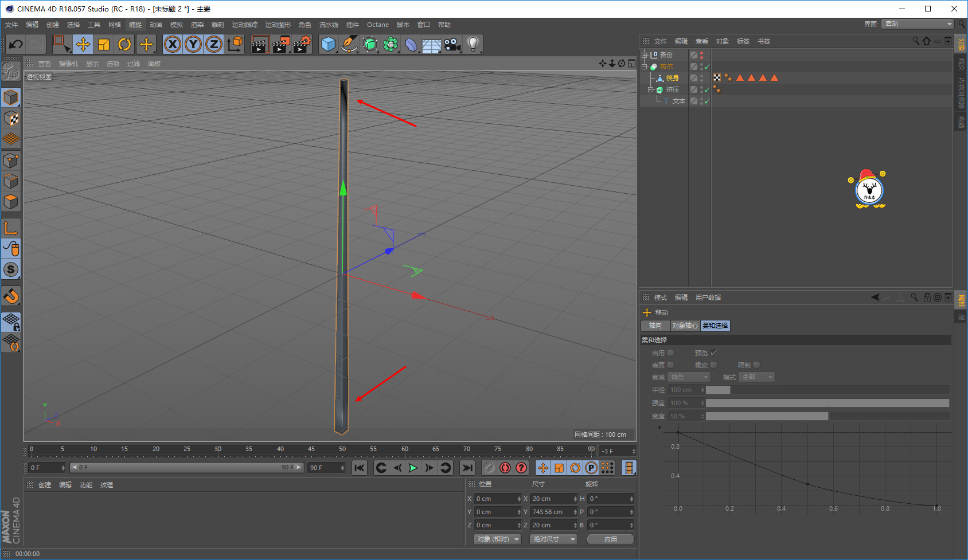The image size is (968, 560).
Task: Click the 应用 apply button
Action: 611,539
